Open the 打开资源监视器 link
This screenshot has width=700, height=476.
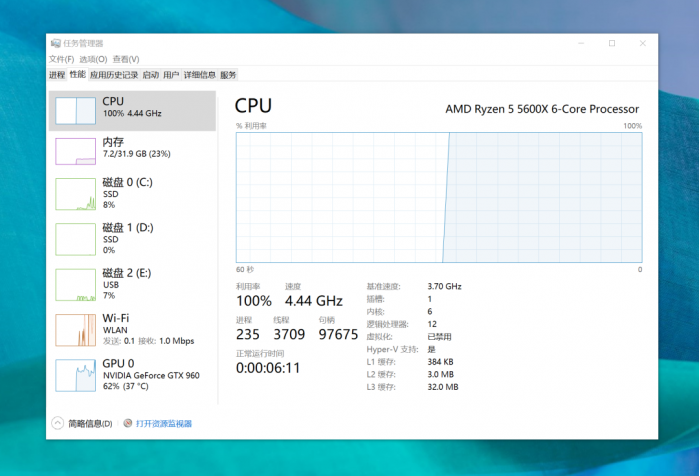[x=164, y=423]
